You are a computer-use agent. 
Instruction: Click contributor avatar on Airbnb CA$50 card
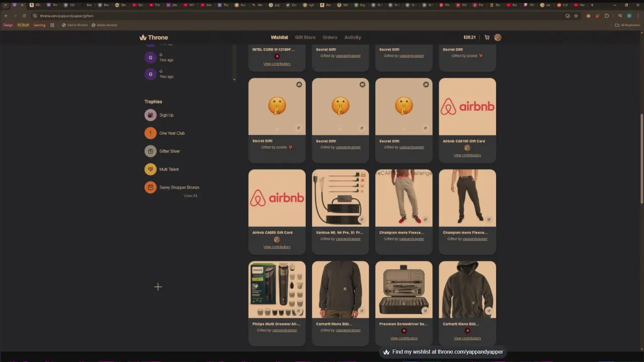coord(277,239)
